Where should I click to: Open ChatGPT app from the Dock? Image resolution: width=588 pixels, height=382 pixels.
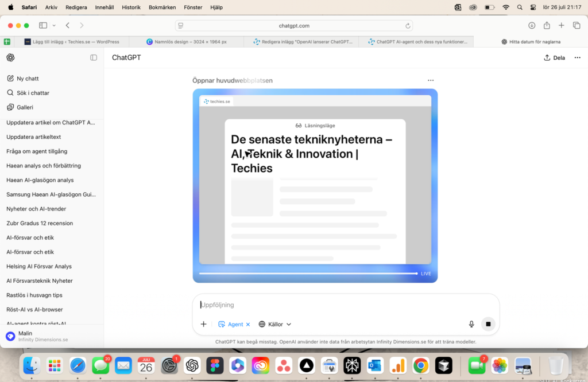tap(192, 365)
